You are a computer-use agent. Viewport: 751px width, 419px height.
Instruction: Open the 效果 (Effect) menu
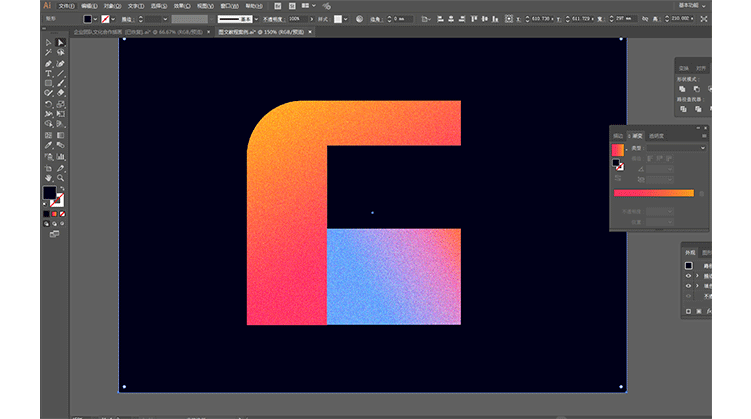pyautogui.click(x=179, y=5)
